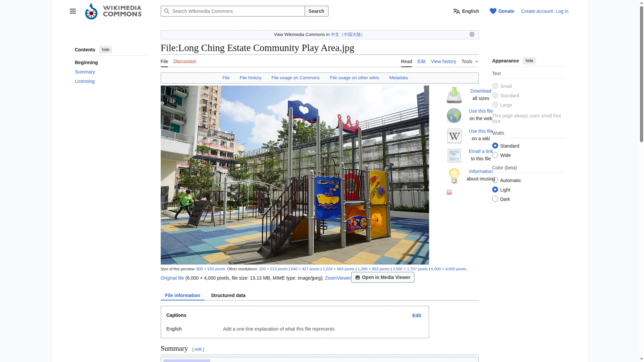Go to Licensing in contents
644x362 pixels.
[85, 81]
